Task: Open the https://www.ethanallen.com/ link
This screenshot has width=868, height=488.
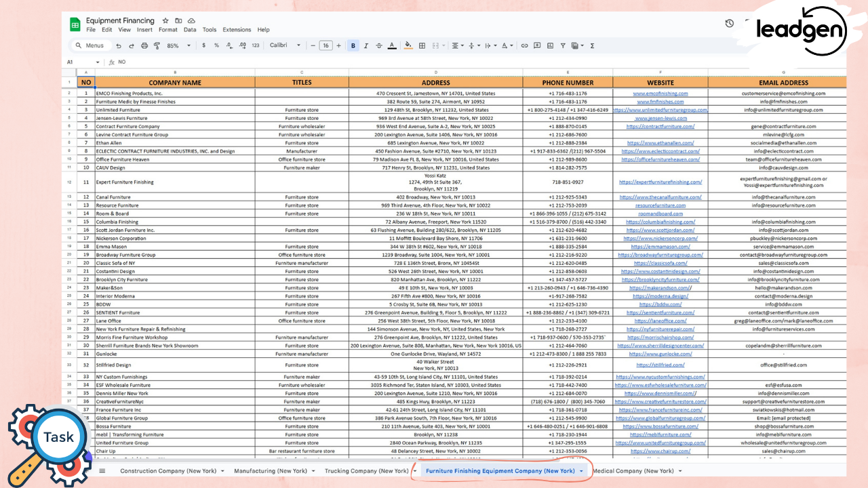Action: click(660, 143)
